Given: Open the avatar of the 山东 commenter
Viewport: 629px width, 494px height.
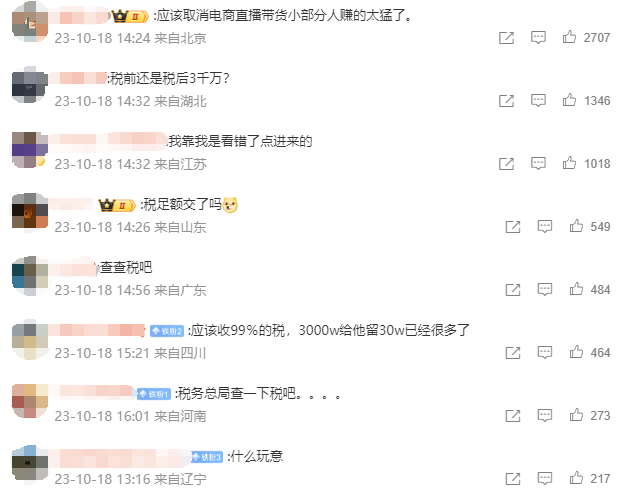Looking at the screenshot, I should (x=30, y=212).
